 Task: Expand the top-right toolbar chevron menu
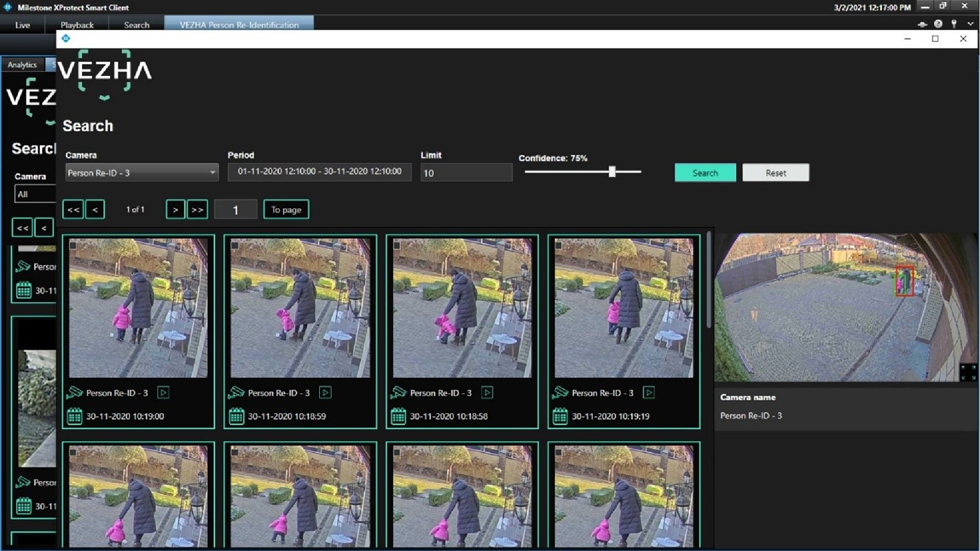click(970, 24)
